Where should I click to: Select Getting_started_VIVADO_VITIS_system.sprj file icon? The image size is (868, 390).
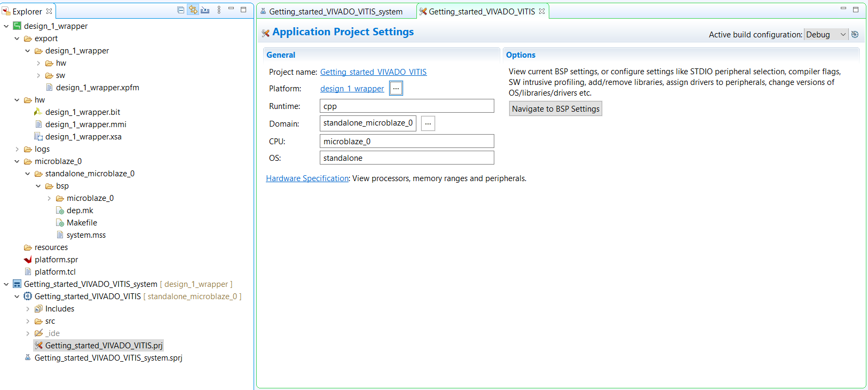(28, 358)
